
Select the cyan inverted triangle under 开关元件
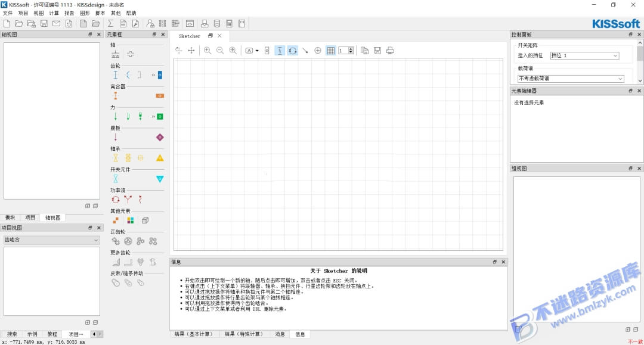click(x=160, y=179)
